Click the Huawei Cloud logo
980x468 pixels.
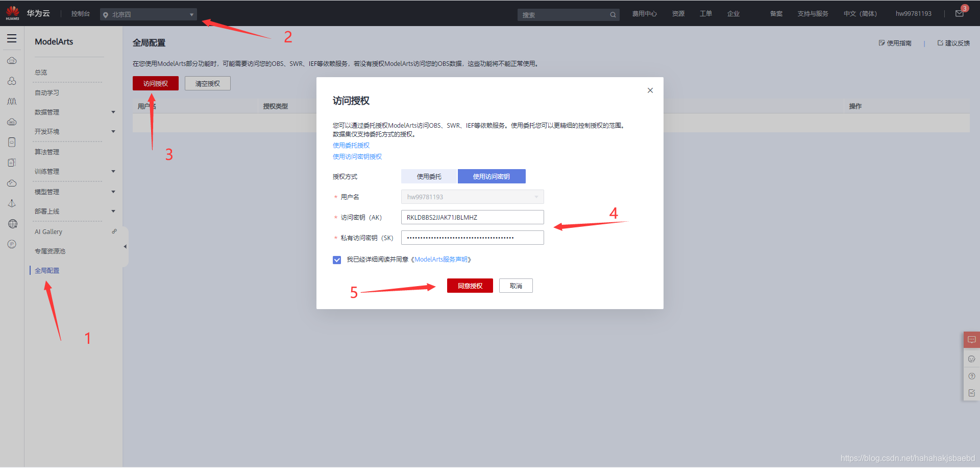coord(13,13)
